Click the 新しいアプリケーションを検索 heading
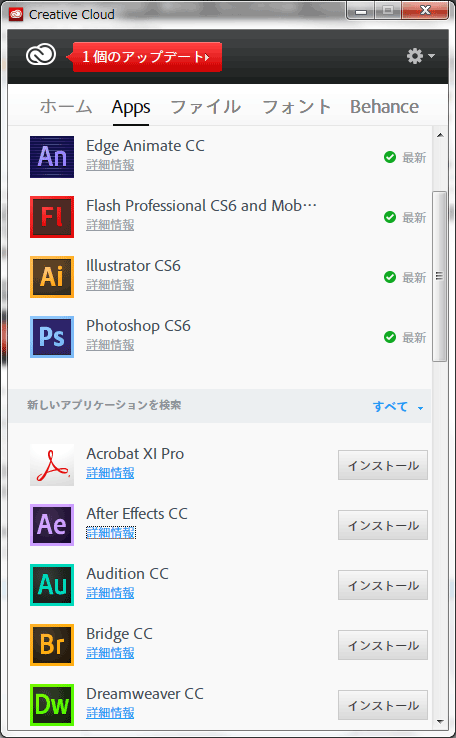The width and height of the screenshot is (456, 738). click(104, 405)
